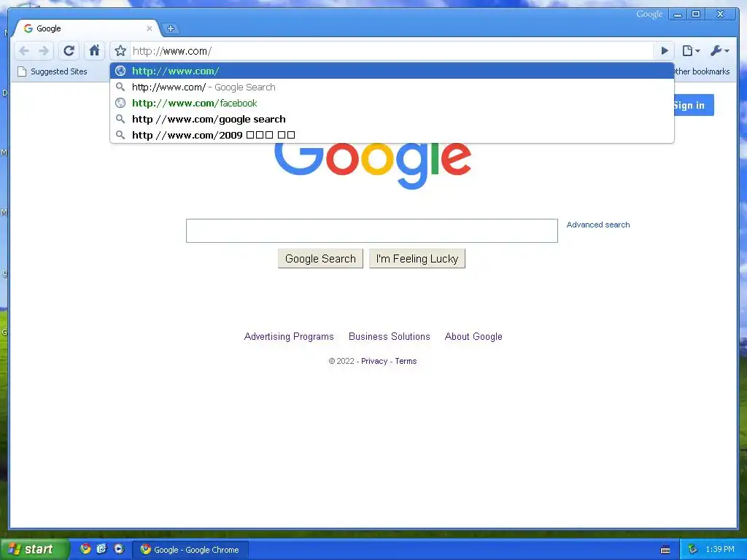Reload the page with the refresh icon
747x560 pixels.
(x=69, y=50)
